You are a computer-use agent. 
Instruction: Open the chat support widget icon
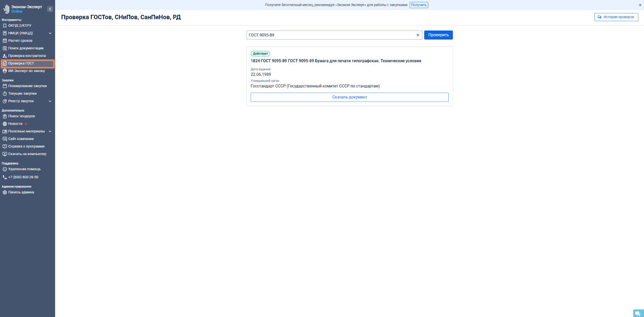click(637, 313)
